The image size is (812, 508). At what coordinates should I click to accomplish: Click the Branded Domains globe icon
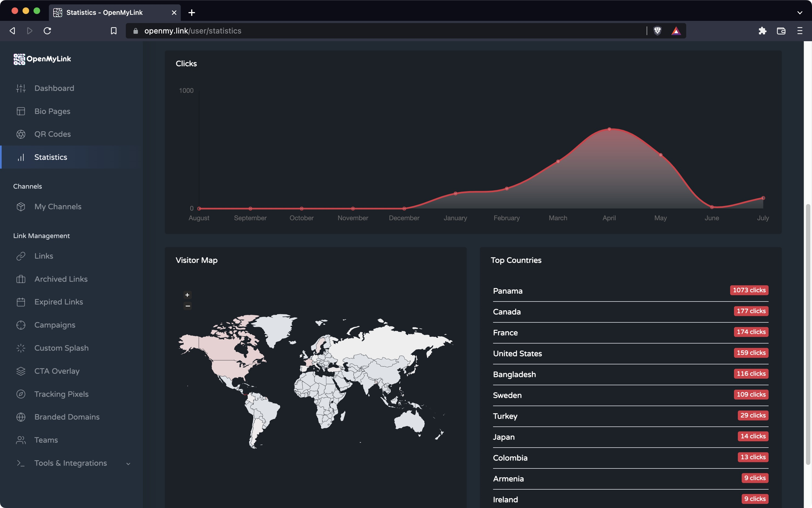pyautogui.click(x=21, y=417)
